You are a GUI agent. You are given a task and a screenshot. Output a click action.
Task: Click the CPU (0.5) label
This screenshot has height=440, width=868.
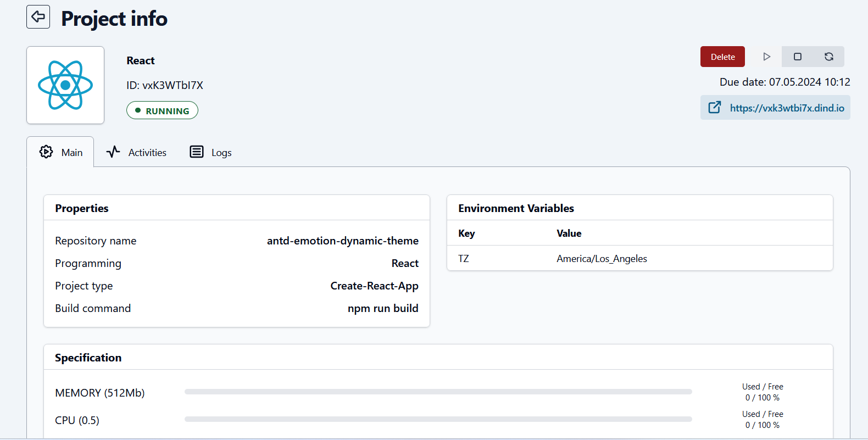coord(77,420)
